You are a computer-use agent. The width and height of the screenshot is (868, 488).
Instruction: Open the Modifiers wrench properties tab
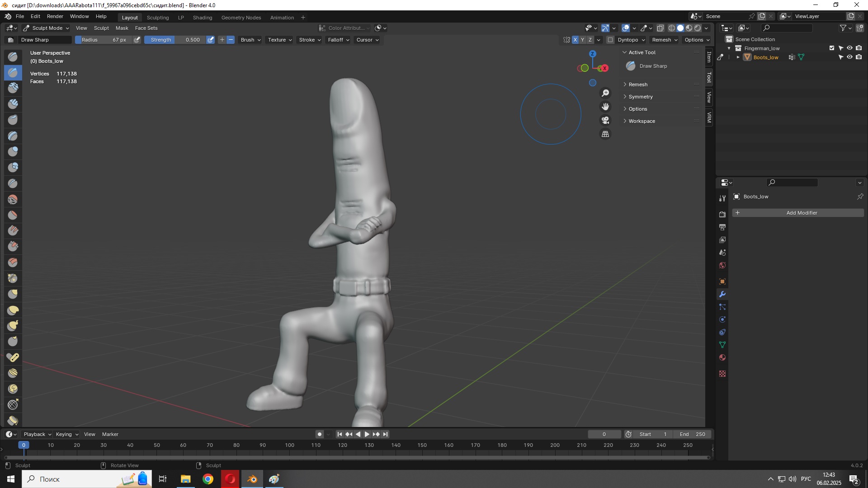coord(722,294)
